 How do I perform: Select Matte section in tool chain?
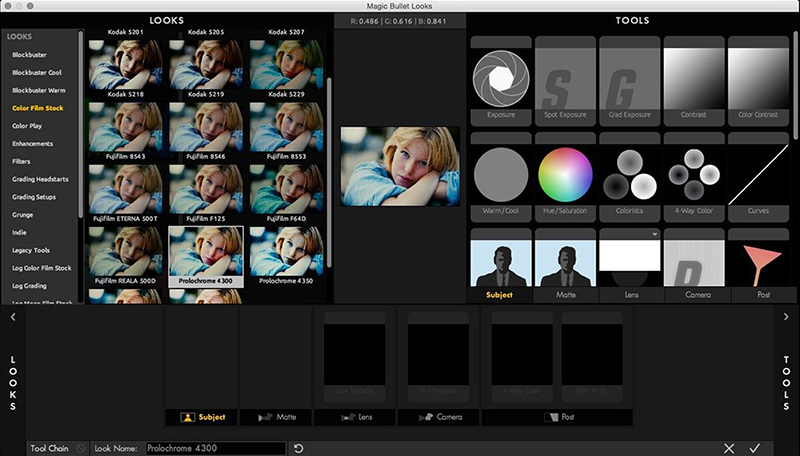click(x=276, y=417)
